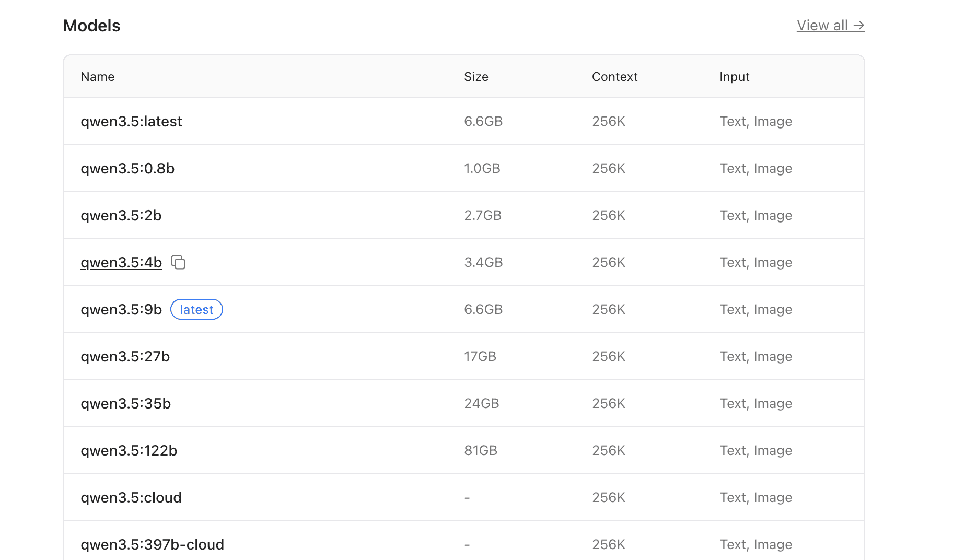
Task: Select the Text, Image input for qwen3.5:2b
Action: click(x=756, y=215)
